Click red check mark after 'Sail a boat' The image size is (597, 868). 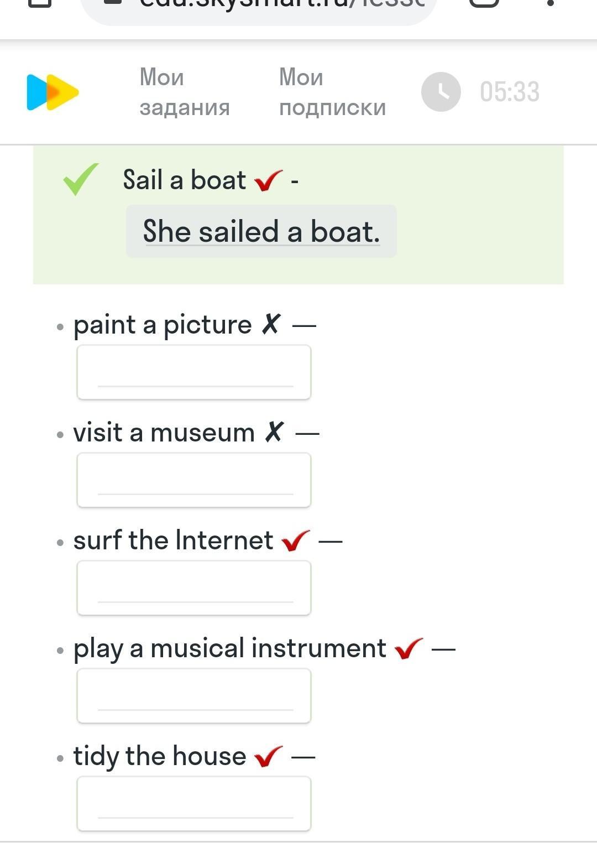pos(269,180)
